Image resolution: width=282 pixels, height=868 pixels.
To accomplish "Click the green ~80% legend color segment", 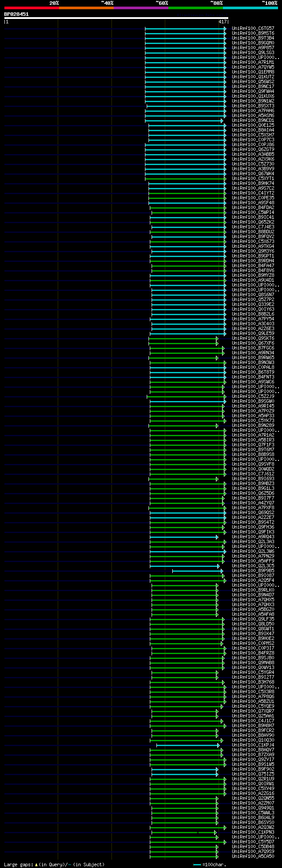I will [x=195, y=8].
